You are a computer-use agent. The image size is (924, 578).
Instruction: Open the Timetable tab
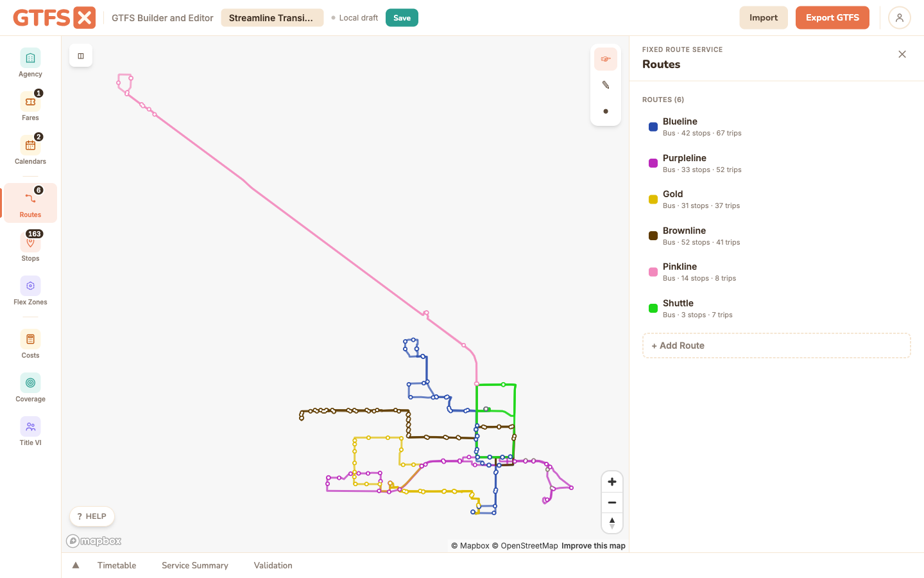click(117, 565)
